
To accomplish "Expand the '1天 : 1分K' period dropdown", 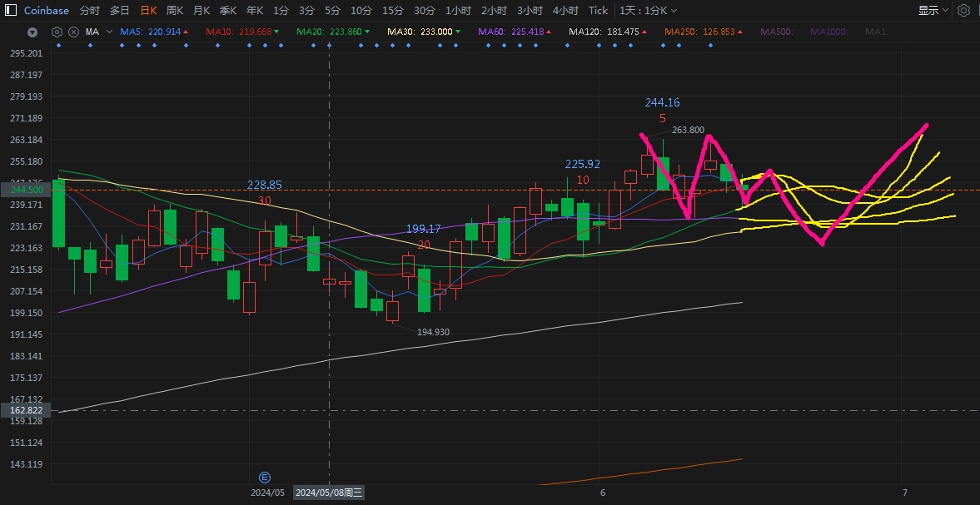I will click(649, 11).
